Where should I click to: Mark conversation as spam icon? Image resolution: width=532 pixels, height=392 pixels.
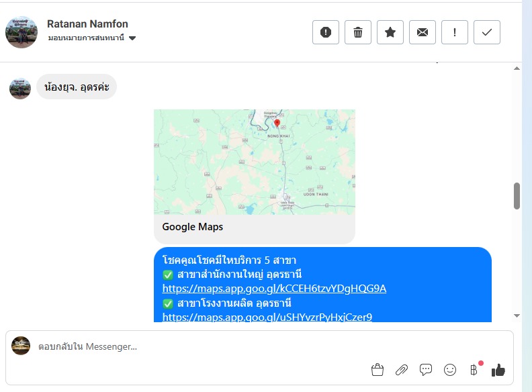coord(325,32)
